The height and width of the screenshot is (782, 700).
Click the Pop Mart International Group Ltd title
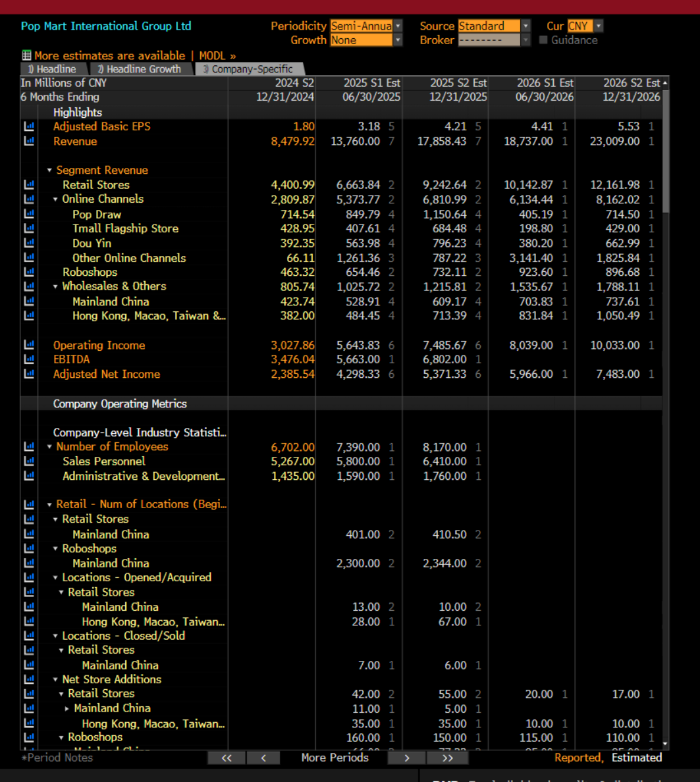106,26
